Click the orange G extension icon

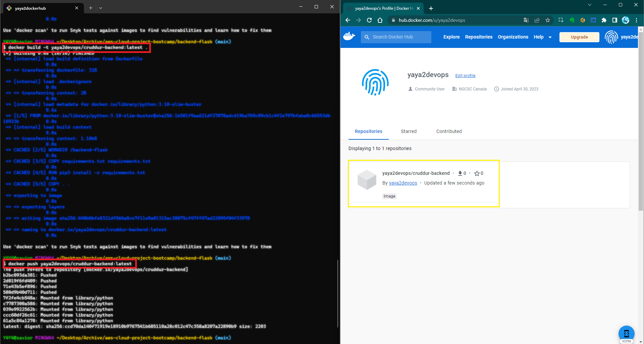(x=583, y=20)
